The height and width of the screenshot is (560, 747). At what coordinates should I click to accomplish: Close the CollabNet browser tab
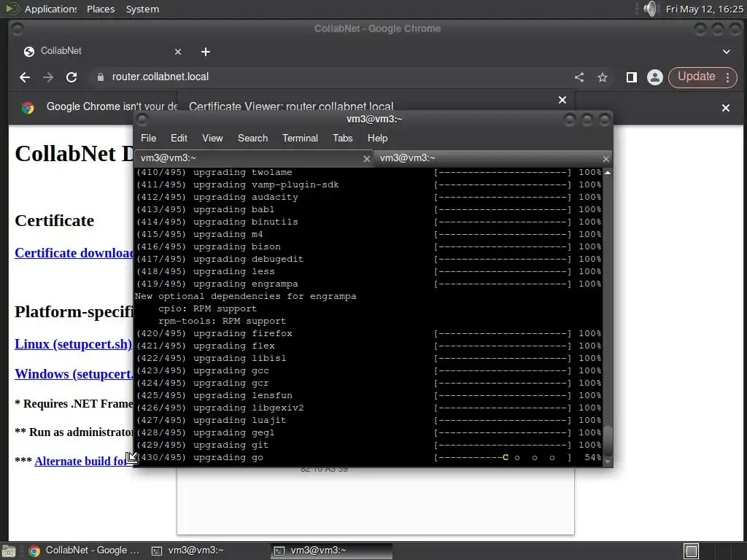point(178,52)
